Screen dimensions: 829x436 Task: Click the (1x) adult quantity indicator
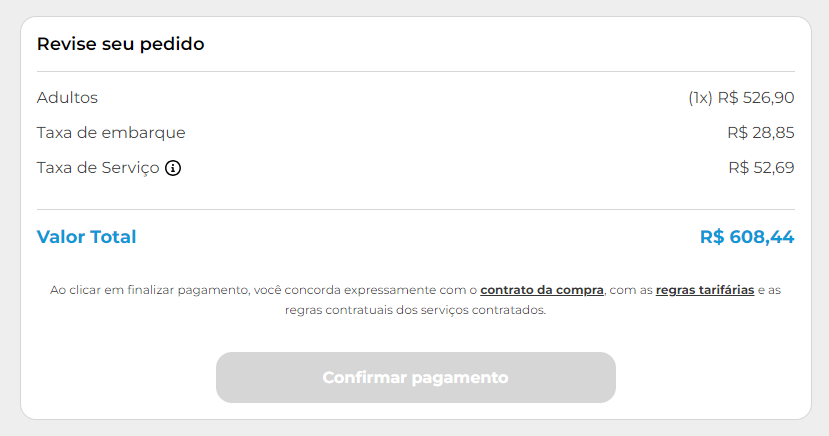click(x=700, y=98)
